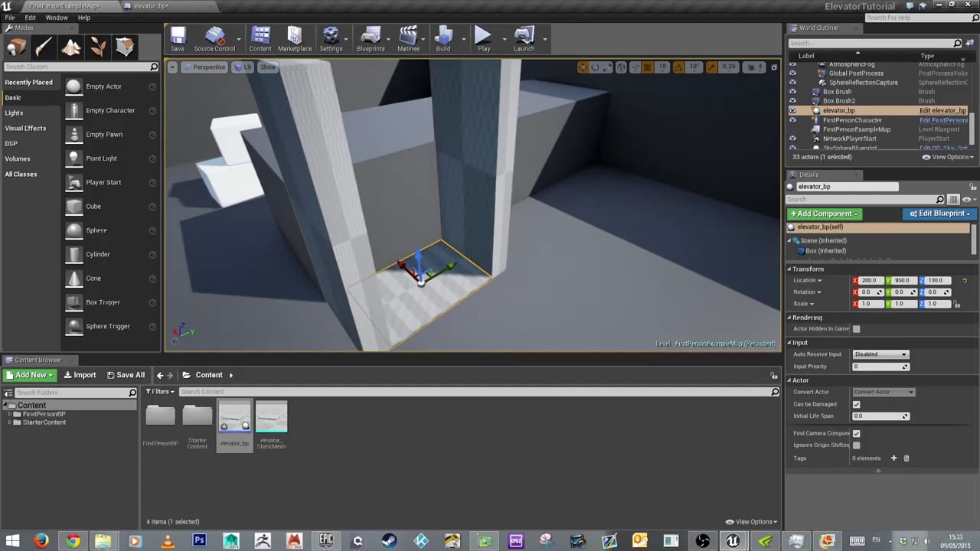980x551 pixels.
Task: Select the Geometry Editing mode icon
Action: tap(125, 47)
